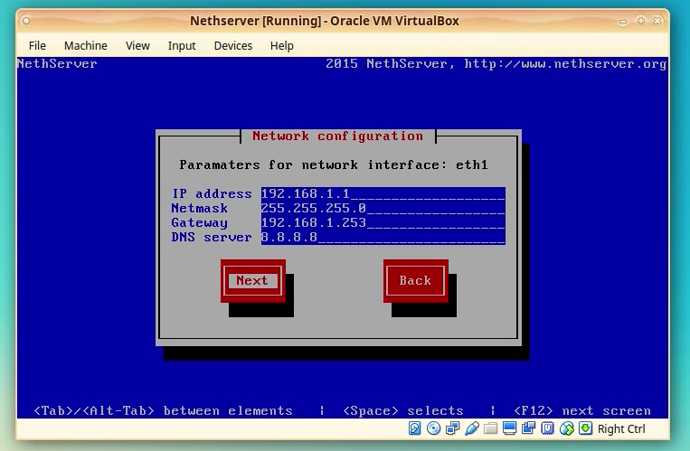Open the Help menu

(282, 46)
